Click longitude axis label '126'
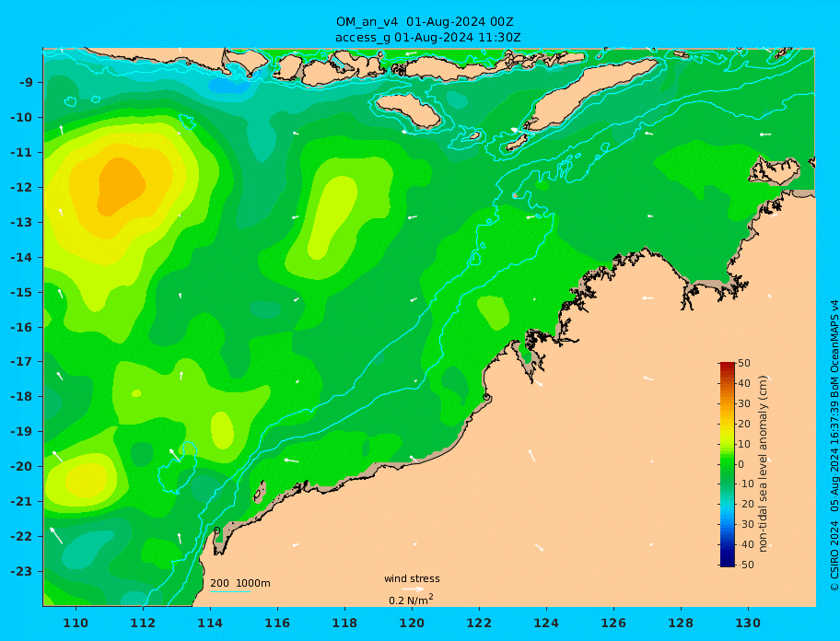This screenshot has height=641, width=840. 613,623
